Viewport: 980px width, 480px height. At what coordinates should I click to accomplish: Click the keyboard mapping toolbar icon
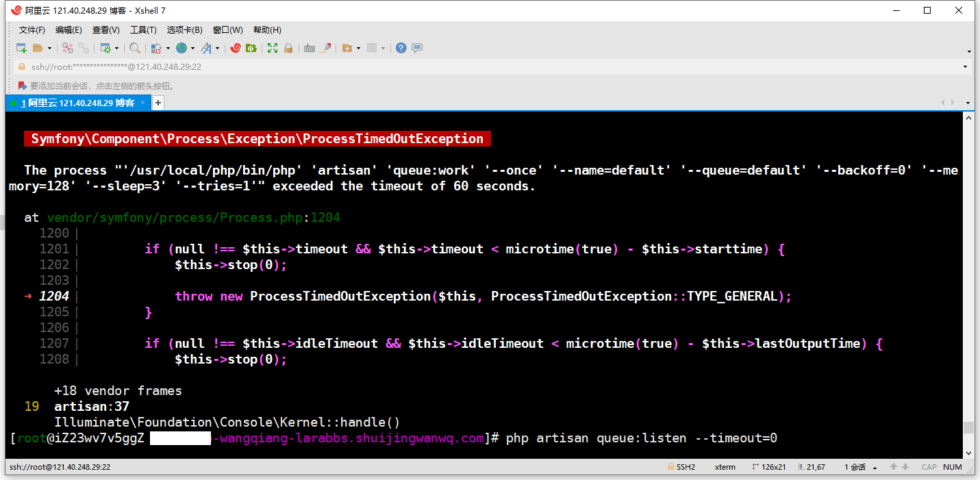click(310, 48)
